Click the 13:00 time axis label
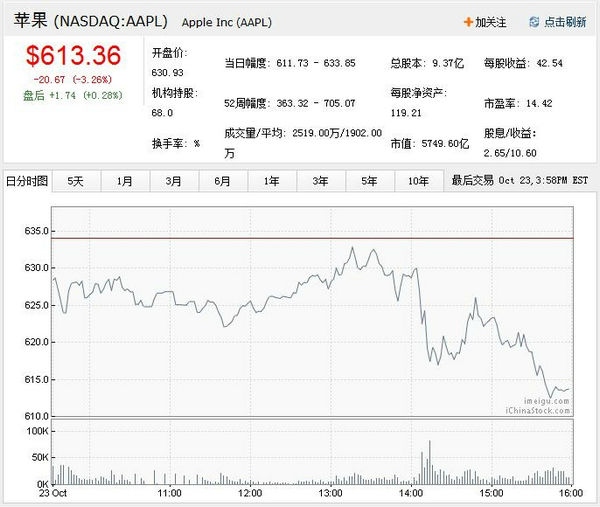This screenshot has height=507, width=600. pyautogui.click(x=330, y=493)
